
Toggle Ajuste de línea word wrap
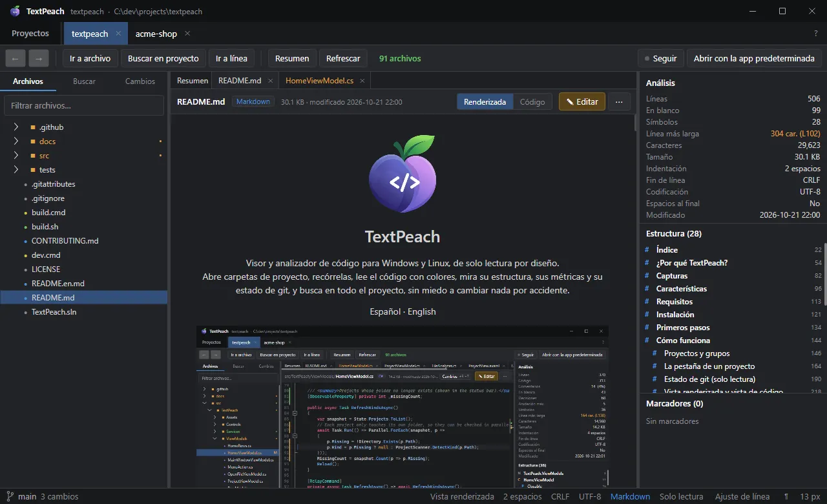click(742, 497)
